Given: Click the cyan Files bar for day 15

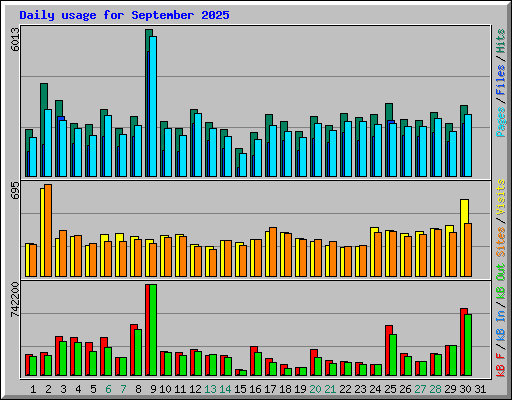Looking at the screenshot, I should (x=243, y=165).
